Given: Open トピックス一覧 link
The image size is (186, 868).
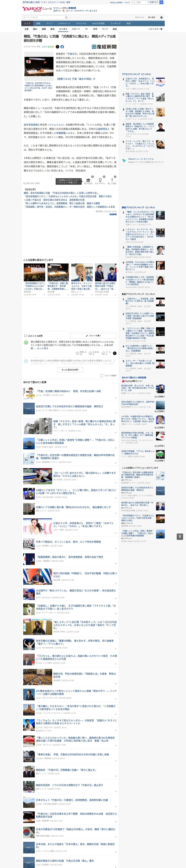Looking at the screenshot, I should pyautogui.click(x=155, y=29).
